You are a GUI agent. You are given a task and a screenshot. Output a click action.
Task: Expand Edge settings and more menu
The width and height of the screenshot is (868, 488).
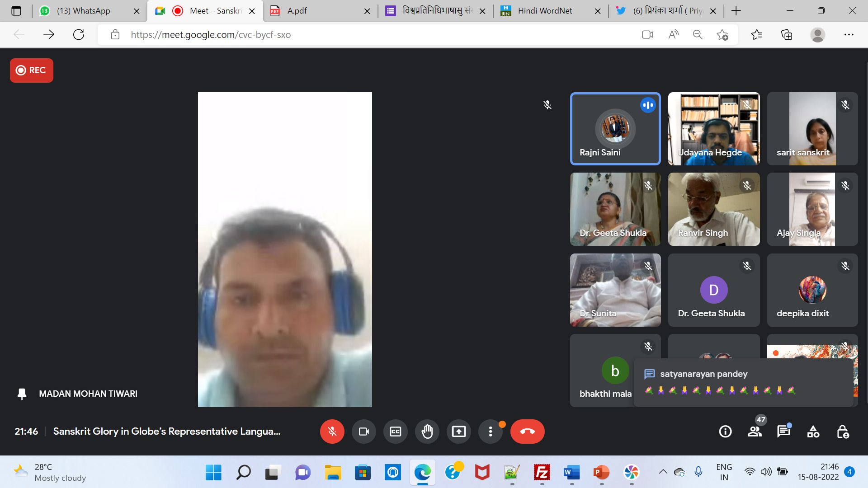point(849,34)
